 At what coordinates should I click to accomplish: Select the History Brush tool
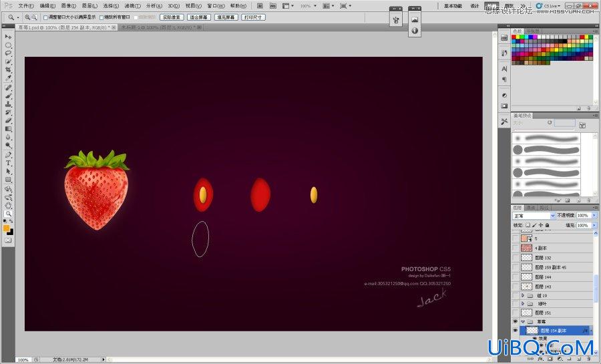8,112
